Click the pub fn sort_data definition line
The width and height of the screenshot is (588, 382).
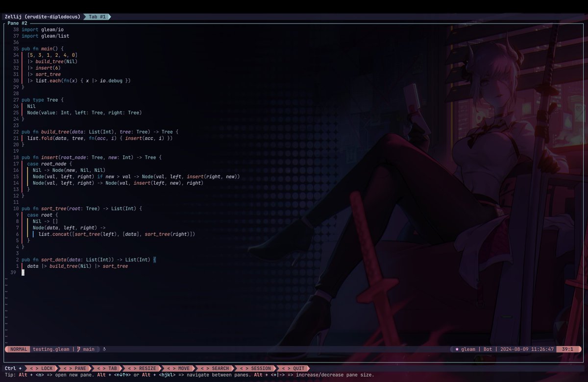tap(88, 260)
